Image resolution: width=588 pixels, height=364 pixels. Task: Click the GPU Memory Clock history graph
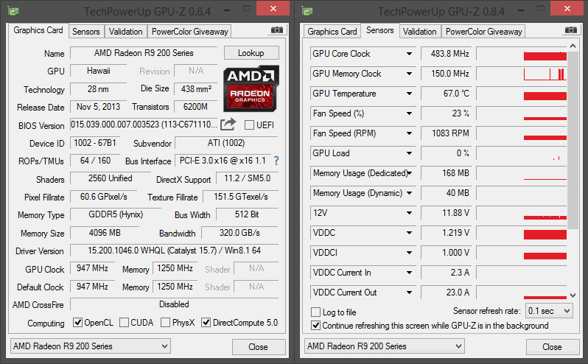[x=521, y=74]
